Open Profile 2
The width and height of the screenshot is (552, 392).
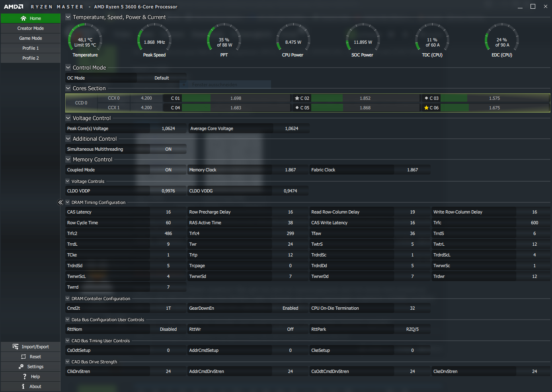coord(31,58)
